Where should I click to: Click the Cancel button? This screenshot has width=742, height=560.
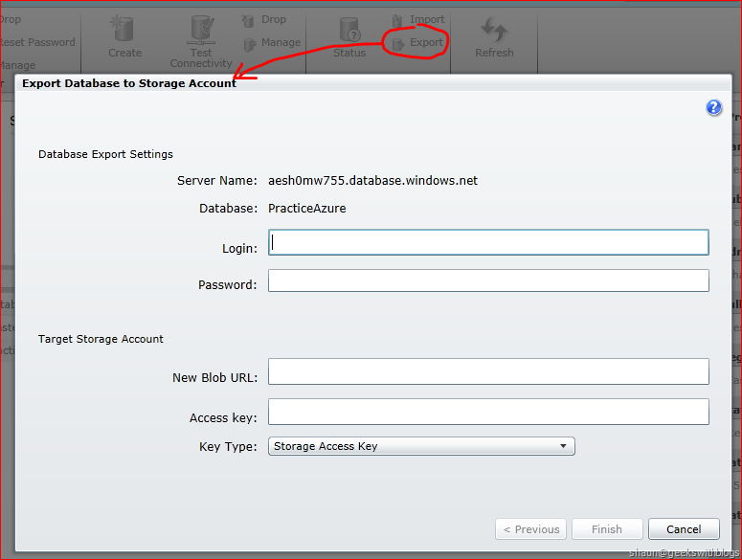[684, 528]
